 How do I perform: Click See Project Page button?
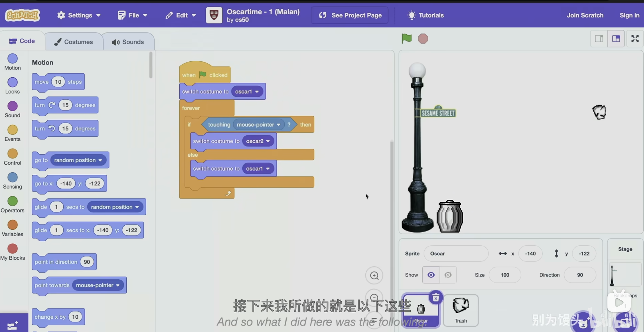(350, 15)
